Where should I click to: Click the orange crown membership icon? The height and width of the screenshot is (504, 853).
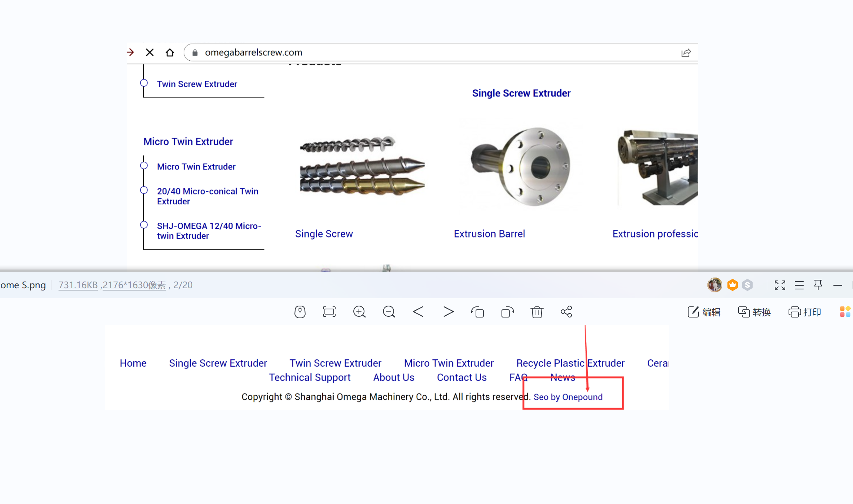pyautogui.click(x=732, y=285)
